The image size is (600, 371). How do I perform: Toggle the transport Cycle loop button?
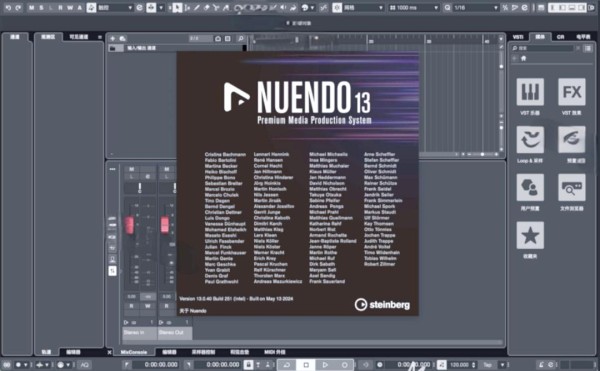287,365
